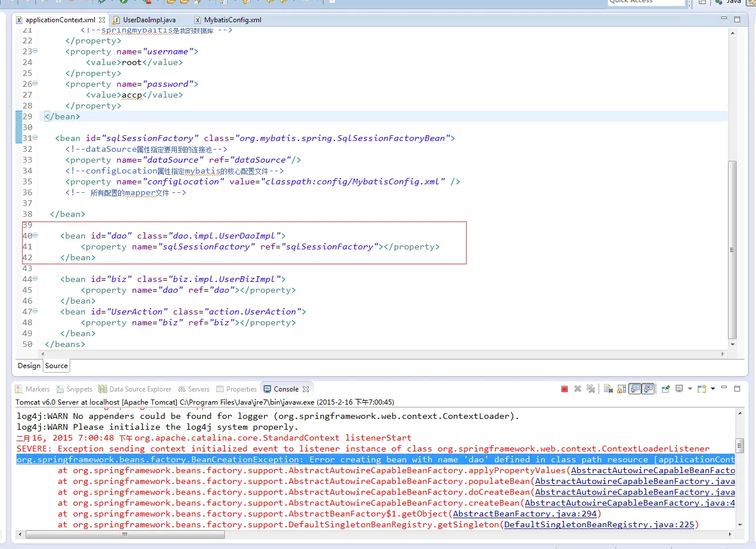Screen dimensions: 756x549
Task: Click the 'accp' password value on line 27
Action: pos(132,95)
